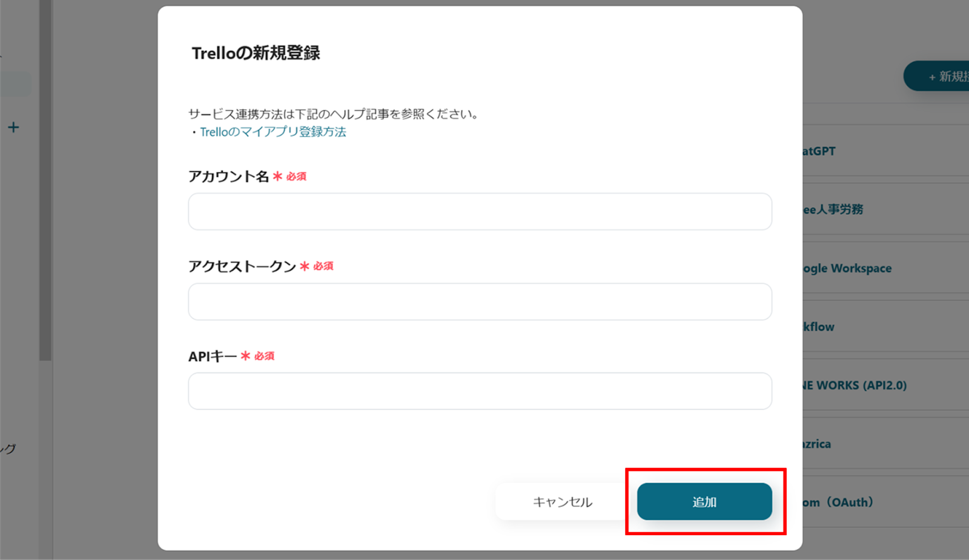Screen dimensions: 969x560
Task: Select the freee人事労務 row in the background list
Action: tap(885, 209)
